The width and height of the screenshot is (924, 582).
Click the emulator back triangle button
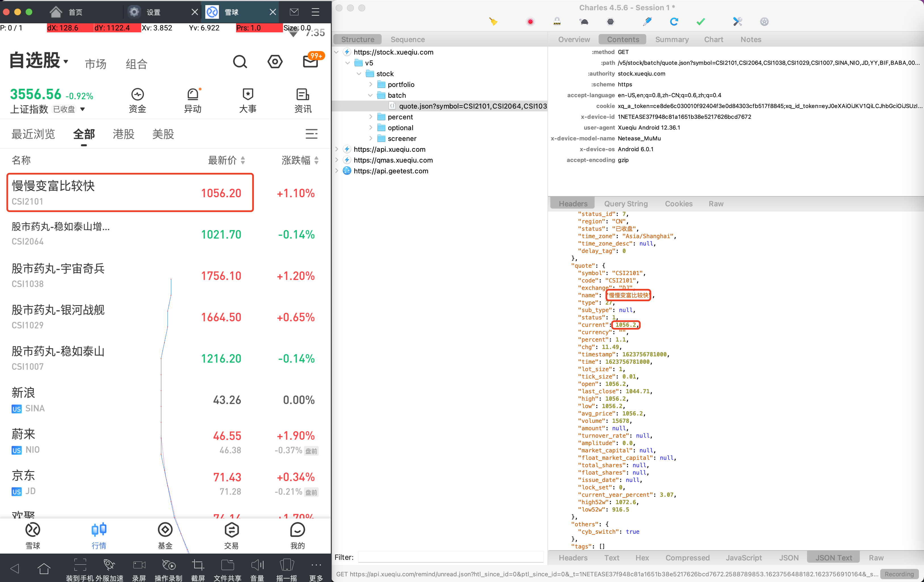(x=14, y=568)
